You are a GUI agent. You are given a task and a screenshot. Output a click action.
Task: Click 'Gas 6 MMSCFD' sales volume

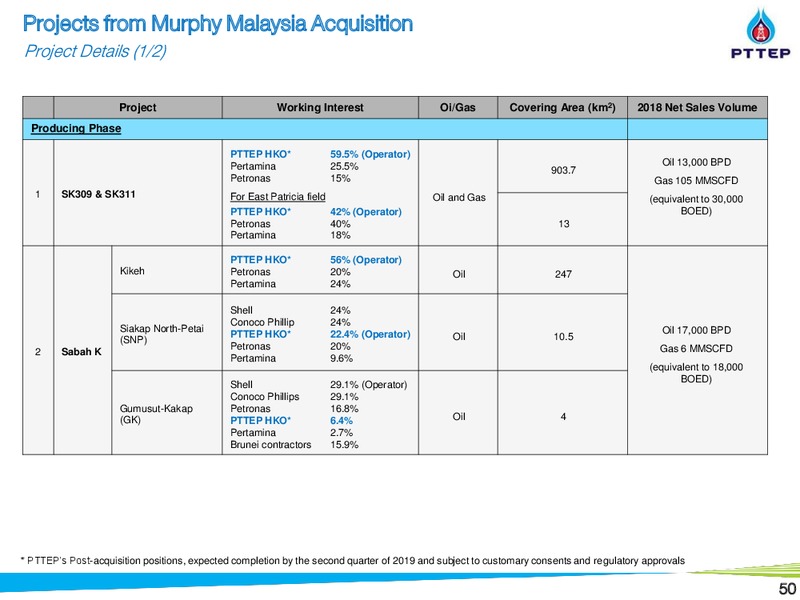696,348
